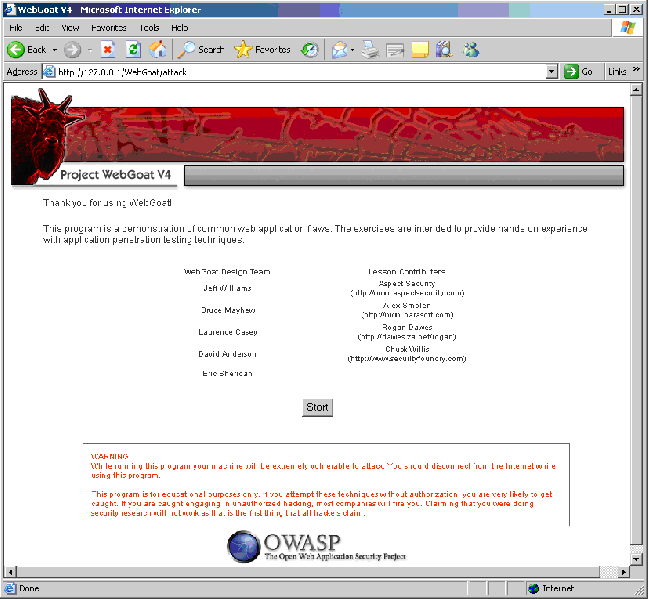Click the Research toolbar icon
648x599 pixels.
point(444,50)
